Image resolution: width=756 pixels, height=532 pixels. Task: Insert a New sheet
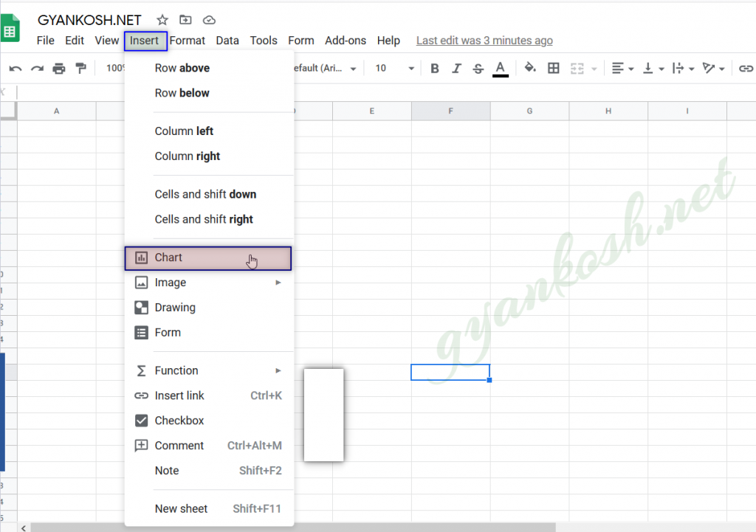click(x=181, y=508)
